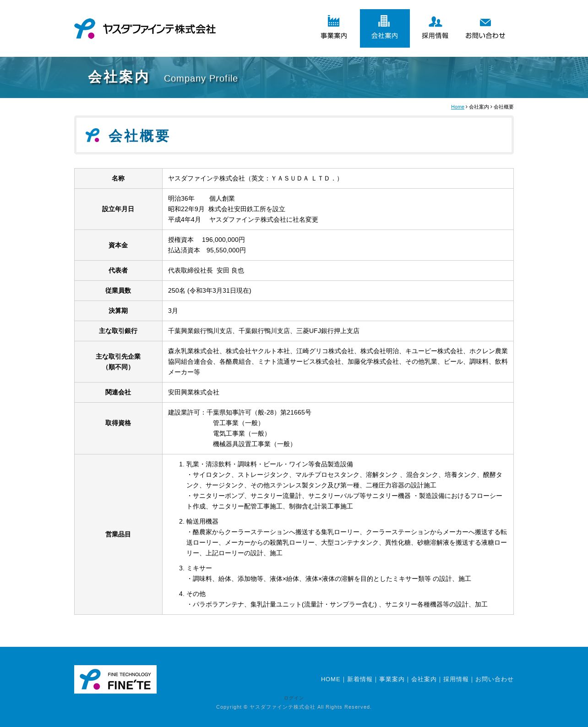
Task: Click the 昭和22年9月 株式会社安田鉄工所を設立 line
Action: 227,209
